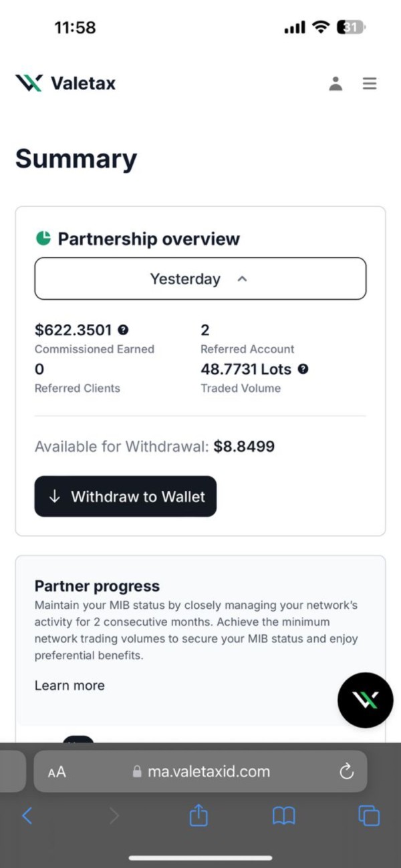Click the Valetax logo in header

[65, 83]
